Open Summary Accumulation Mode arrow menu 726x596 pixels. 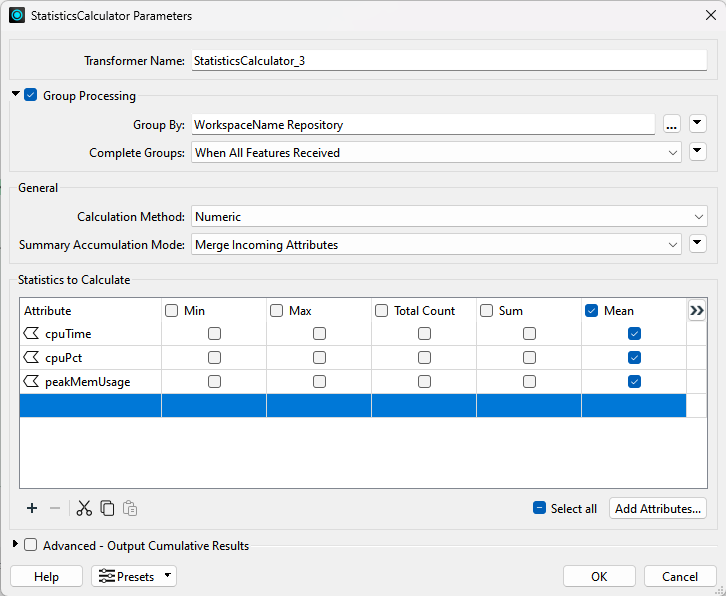(698, 244)
